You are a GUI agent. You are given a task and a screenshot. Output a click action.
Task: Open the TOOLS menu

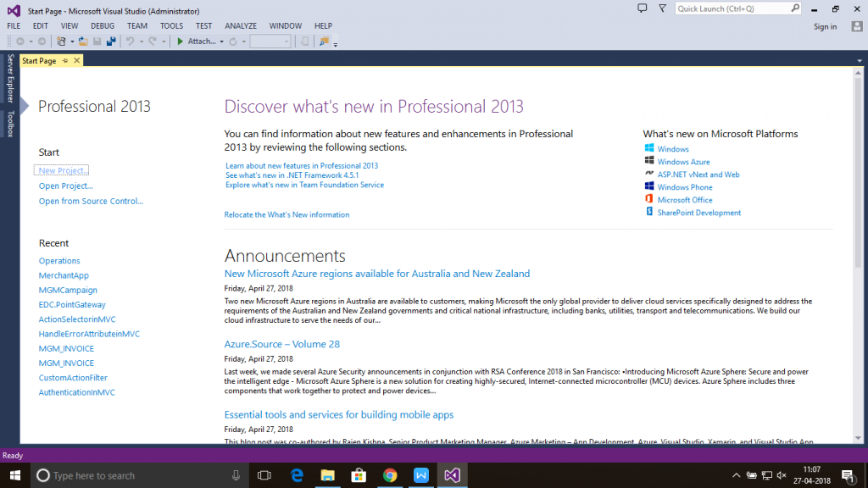171,26
